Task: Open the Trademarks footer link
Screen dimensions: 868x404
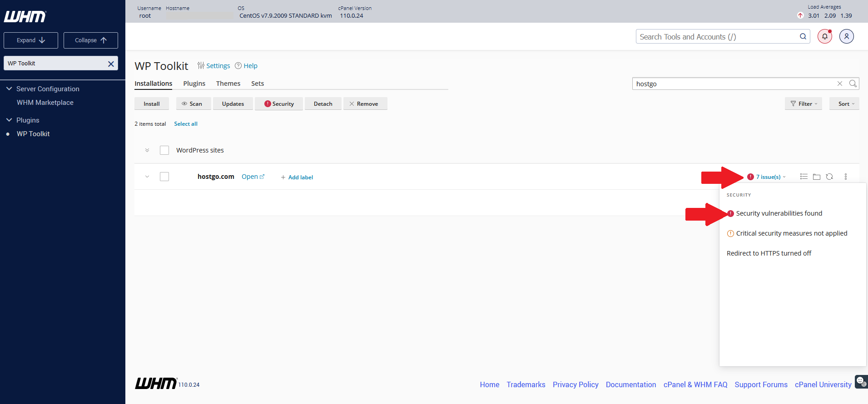Action: pyautogui.click(x=526, y=384)
